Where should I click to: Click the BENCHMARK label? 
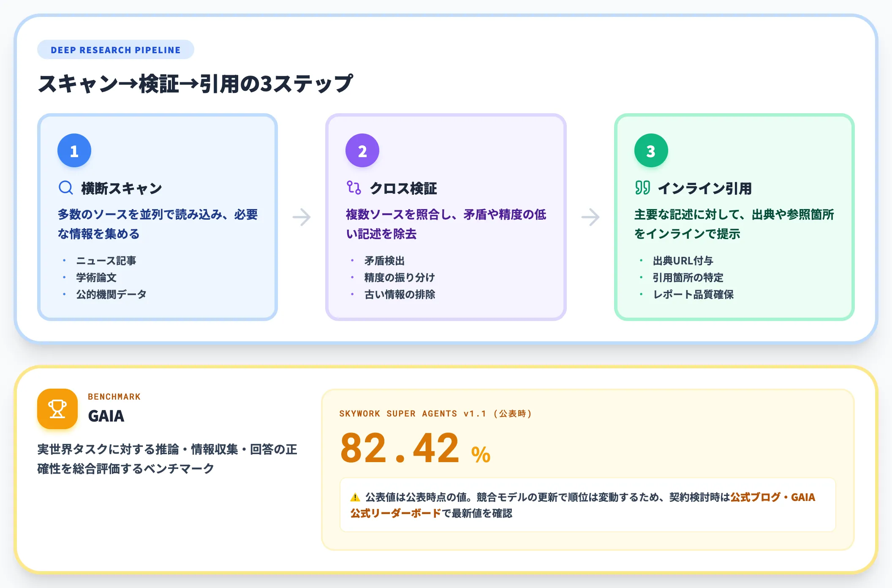click(114, 397)
